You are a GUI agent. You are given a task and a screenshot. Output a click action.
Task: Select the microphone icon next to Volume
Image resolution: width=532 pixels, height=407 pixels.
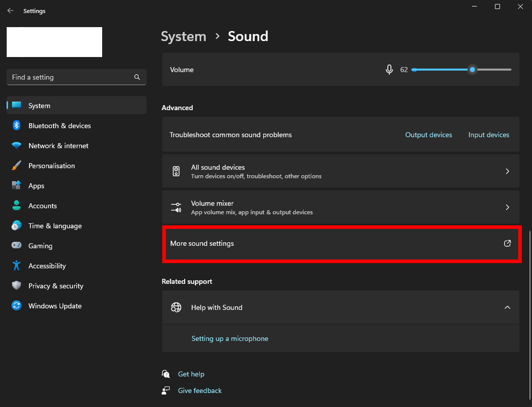[x=389, y=69]
